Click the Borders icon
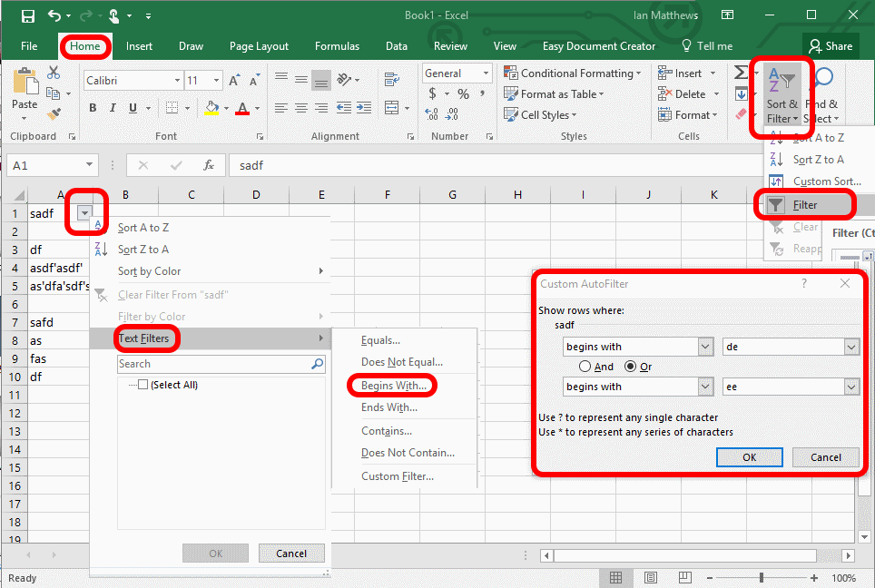The image size is (875, 588). click(x=172, y=108)
